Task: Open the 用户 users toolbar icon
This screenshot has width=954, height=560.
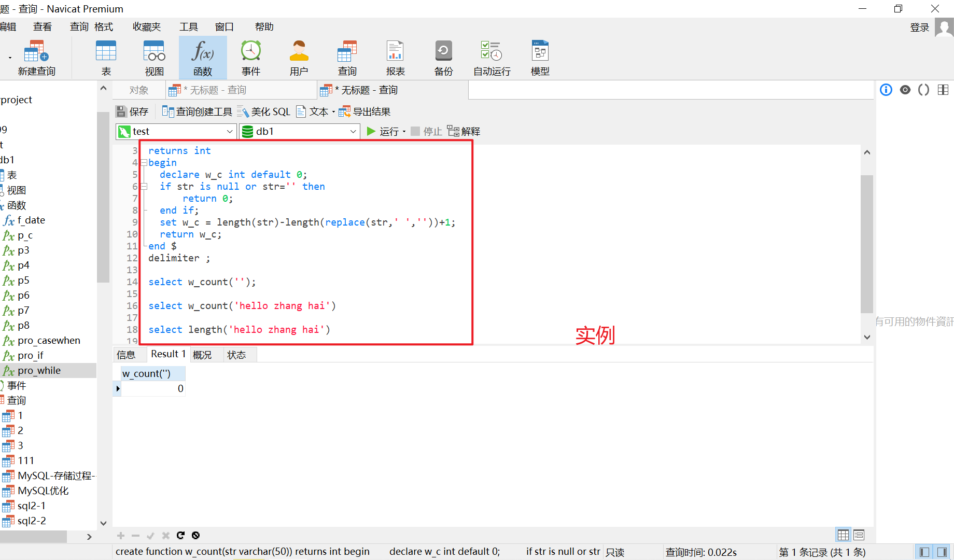Action: coord(299,58)
